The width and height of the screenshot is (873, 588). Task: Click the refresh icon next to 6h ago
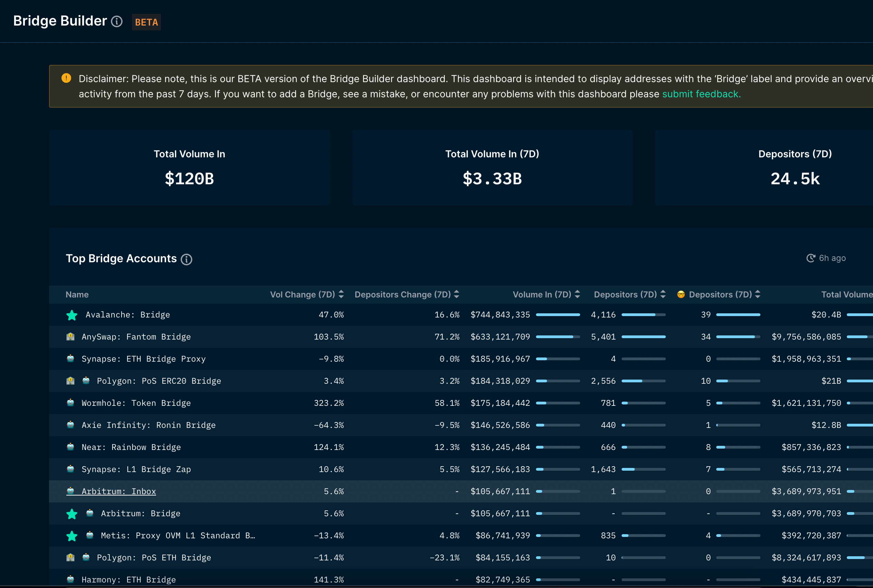811,258
